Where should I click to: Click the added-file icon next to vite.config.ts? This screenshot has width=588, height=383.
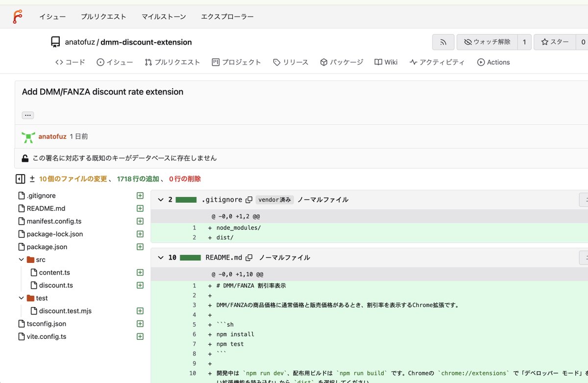140,336
